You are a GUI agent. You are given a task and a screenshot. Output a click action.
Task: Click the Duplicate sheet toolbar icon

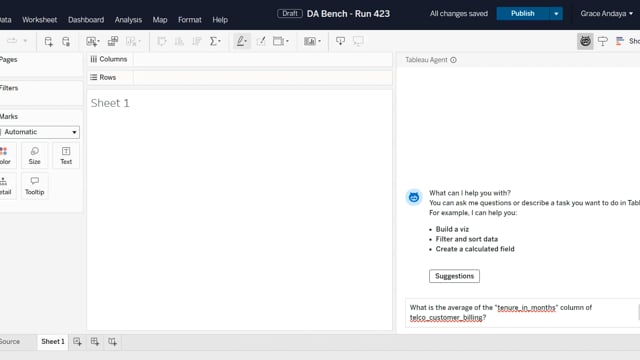113,41
